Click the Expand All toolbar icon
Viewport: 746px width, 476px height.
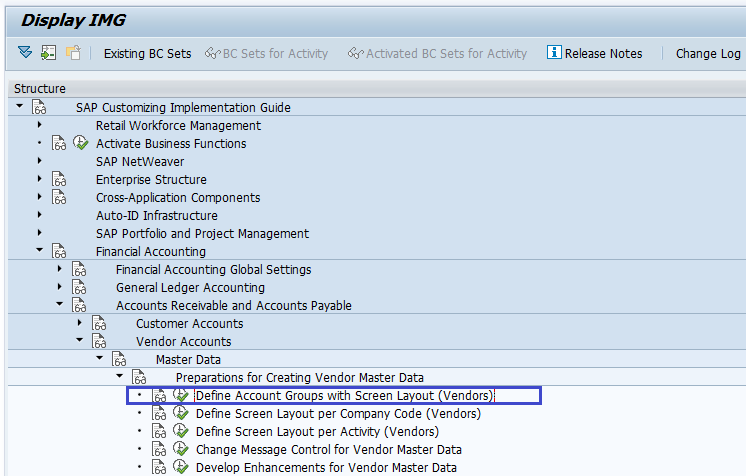click(25, 52)
